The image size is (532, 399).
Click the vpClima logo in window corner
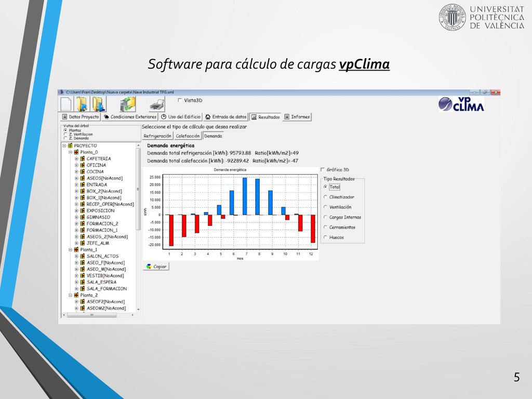461,104
